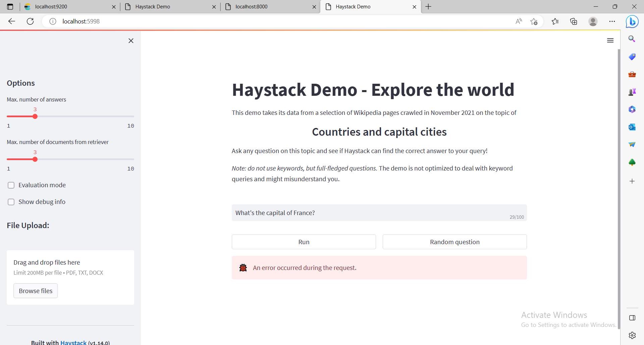Click Browse files button
Image resolution: width=644 pixels, height=345 pixels.
coord(36,291)
